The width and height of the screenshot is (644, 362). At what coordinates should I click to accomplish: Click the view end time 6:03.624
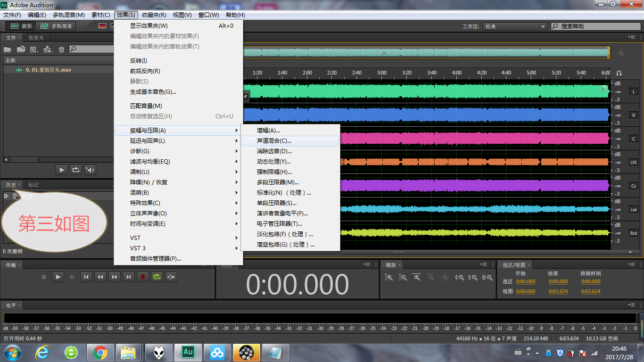[x=558, y=291]
